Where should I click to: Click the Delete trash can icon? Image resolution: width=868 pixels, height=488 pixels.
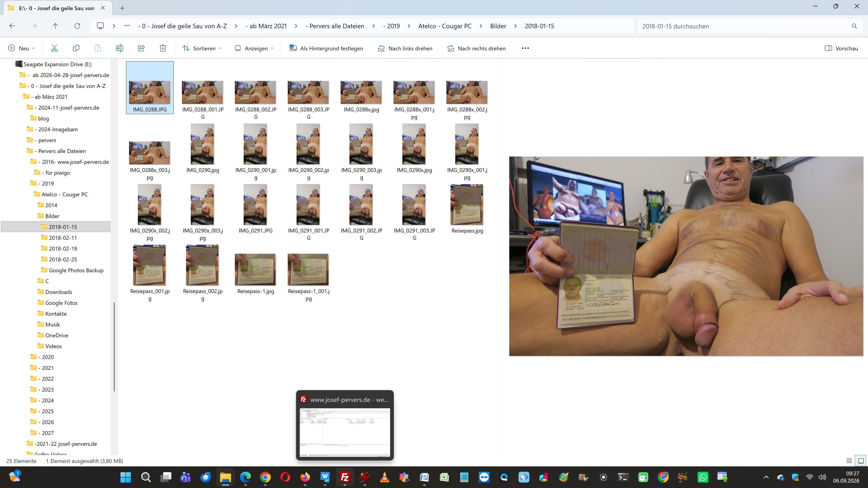[x=163, y=48]
